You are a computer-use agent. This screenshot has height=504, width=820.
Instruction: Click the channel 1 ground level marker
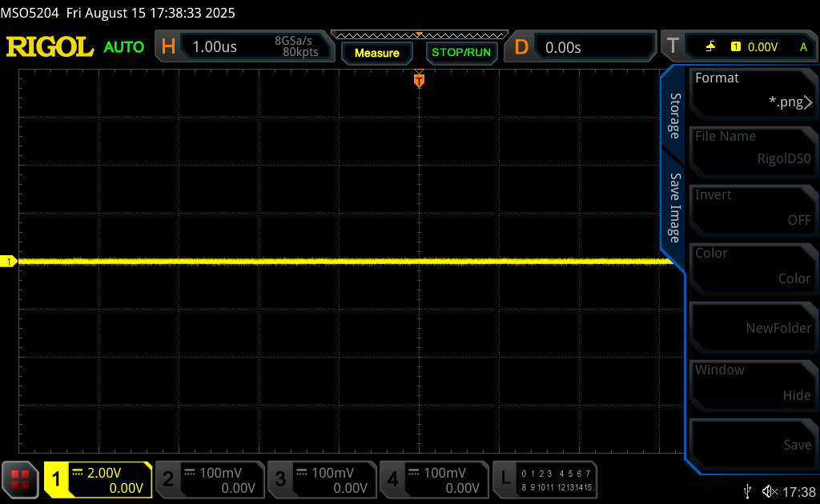tap(9, 262)
